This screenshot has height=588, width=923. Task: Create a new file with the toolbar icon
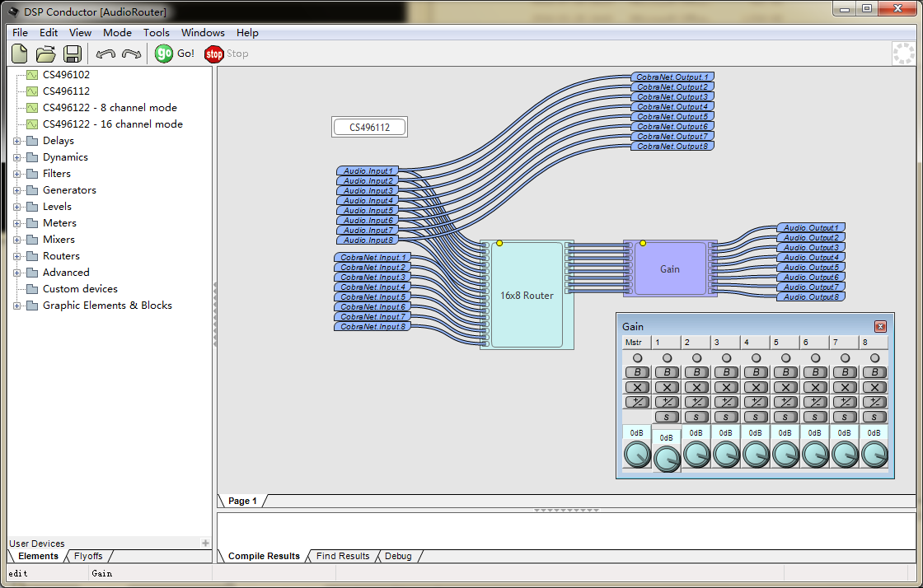[20, 54]
